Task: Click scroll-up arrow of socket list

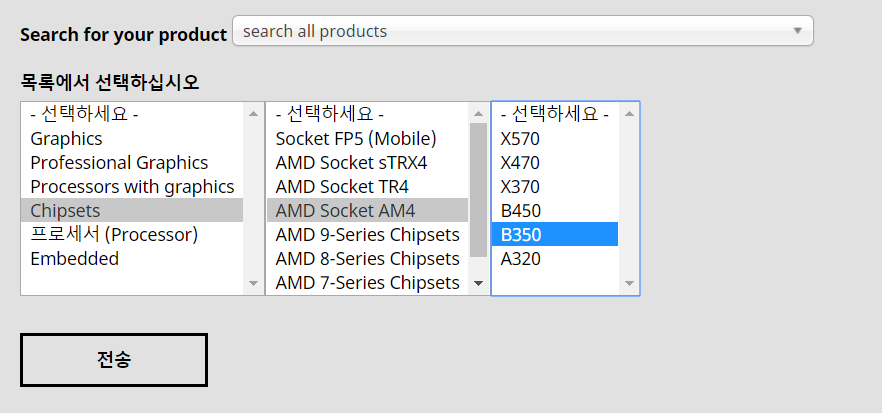Action: coord(479,114)
